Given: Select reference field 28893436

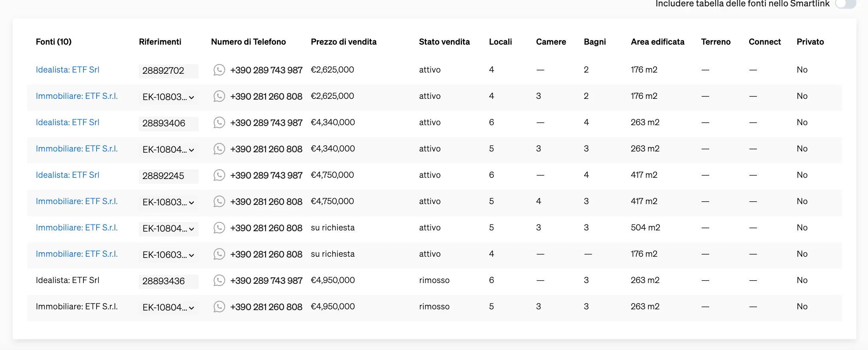Looking at the screenshot, I should pos(168,281).
